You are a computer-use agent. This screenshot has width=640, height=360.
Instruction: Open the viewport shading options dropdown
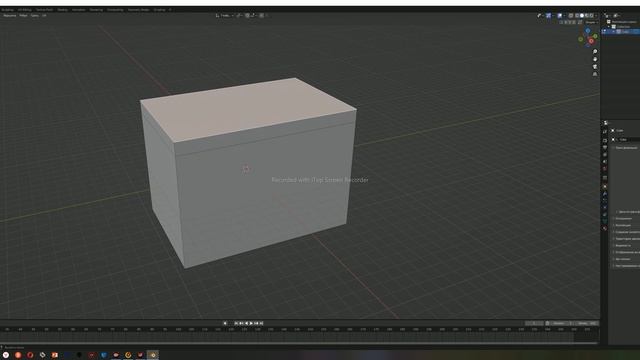click(x=596, y=16)
